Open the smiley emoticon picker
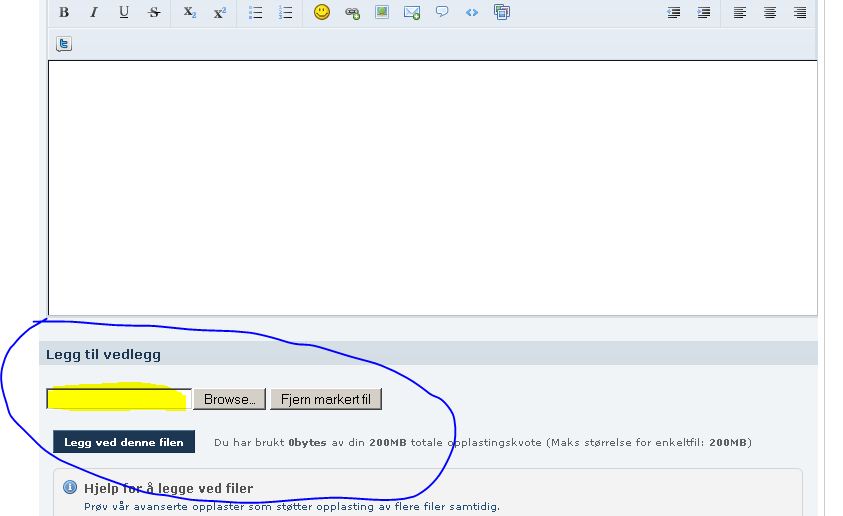Image resolution: width=843 pixels, height=516 pixels. point(322,12)
